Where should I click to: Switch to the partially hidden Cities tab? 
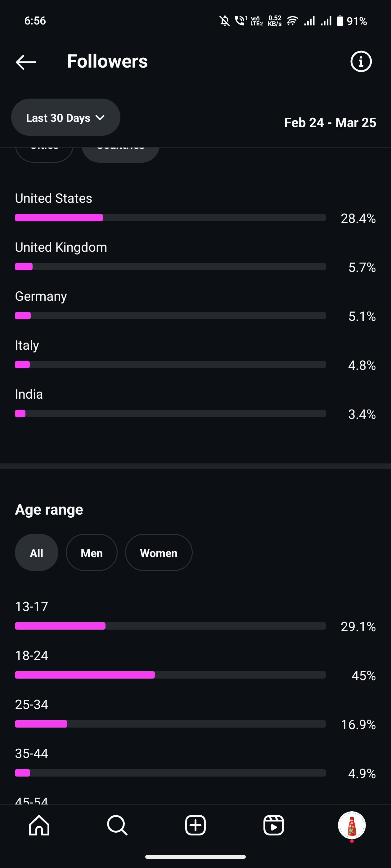coord(44,155)
